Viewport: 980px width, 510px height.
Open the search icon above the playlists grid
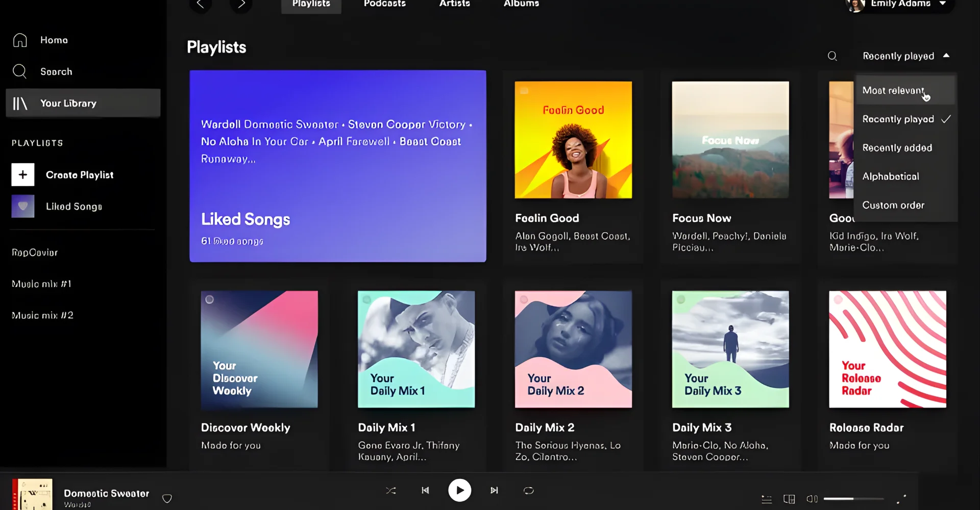tap(832, 56)
